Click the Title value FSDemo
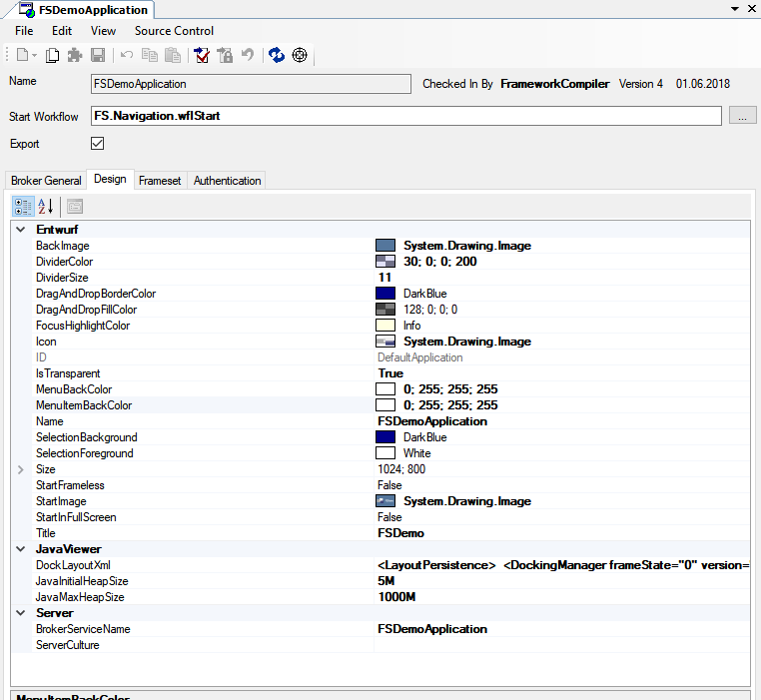 point(400,533)
